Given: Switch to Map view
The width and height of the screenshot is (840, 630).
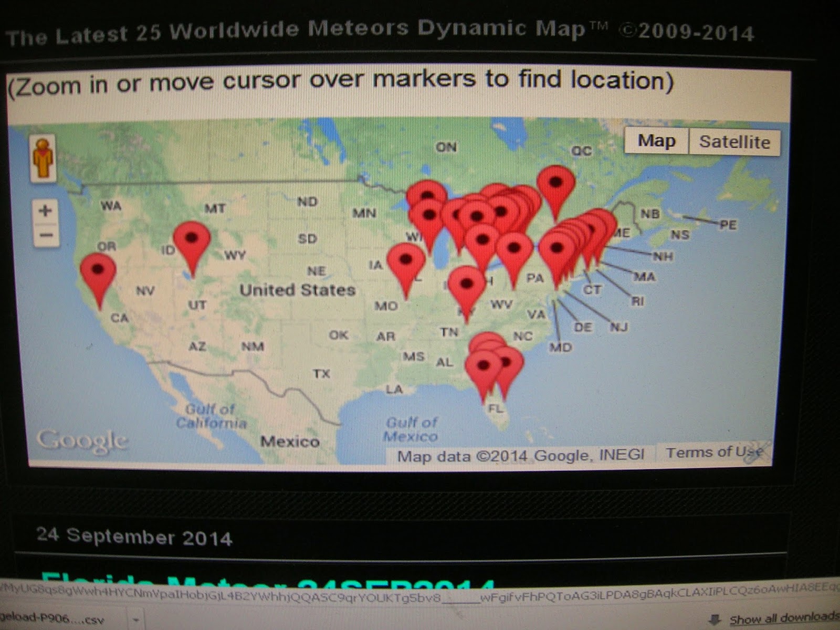Looking at the screenshot, I should tap(656, 141).
